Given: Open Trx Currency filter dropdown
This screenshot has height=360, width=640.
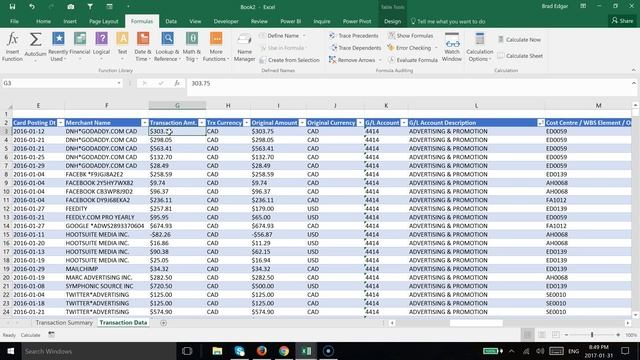Looking at the screenshot, I should coord(247,123).
